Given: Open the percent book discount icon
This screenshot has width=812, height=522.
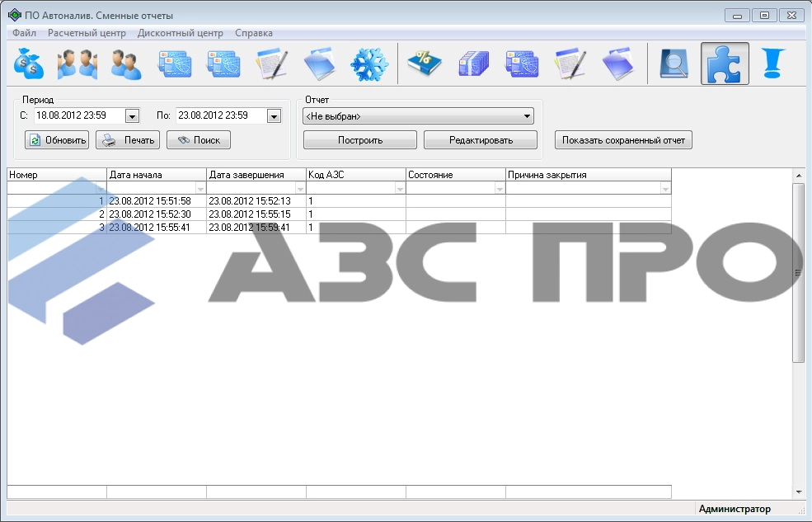Looking at the screenshot, I should 425,63.
